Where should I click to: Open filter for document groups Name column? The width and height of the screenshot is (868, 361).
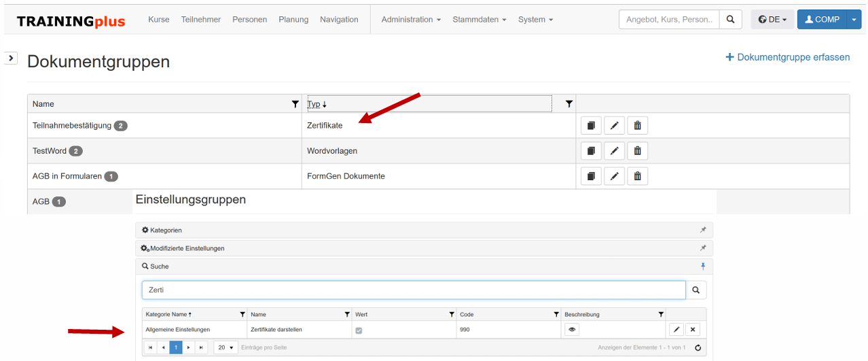(295, 104)
